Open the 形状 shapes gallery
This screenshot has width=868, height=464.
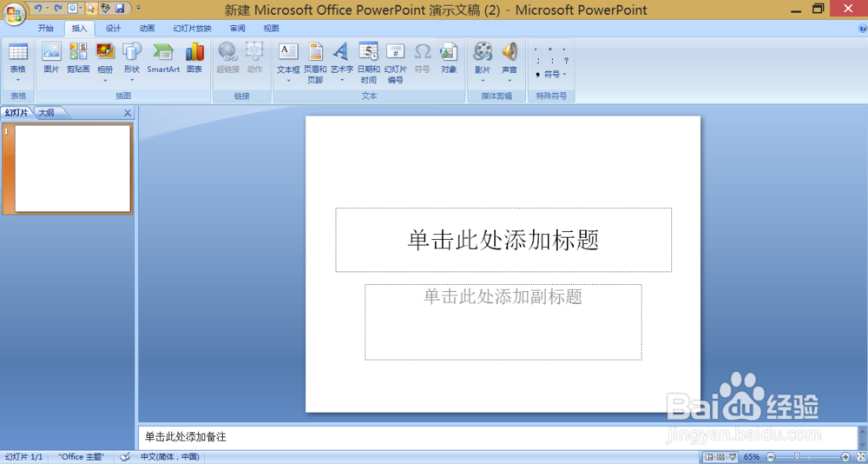click(132, 61)
